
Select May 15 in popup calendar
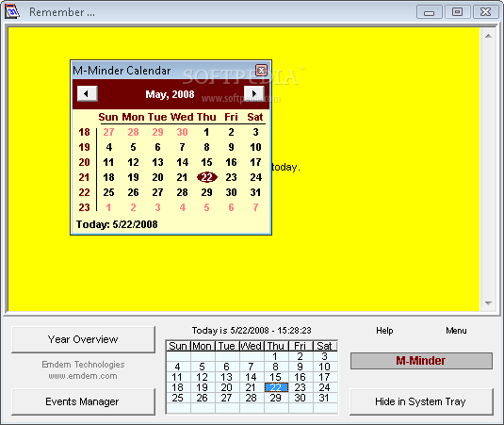[206, 162]
